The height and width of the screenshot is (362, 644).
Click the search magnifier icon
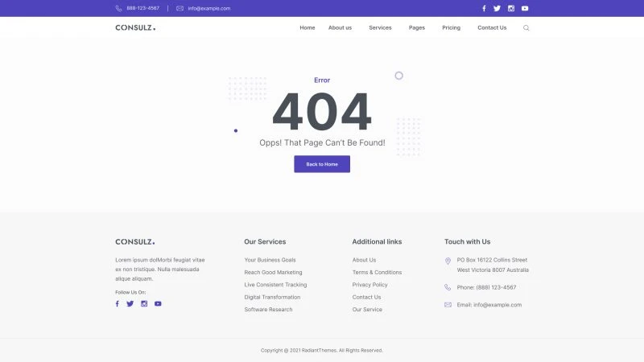click(x=526, y=28)
